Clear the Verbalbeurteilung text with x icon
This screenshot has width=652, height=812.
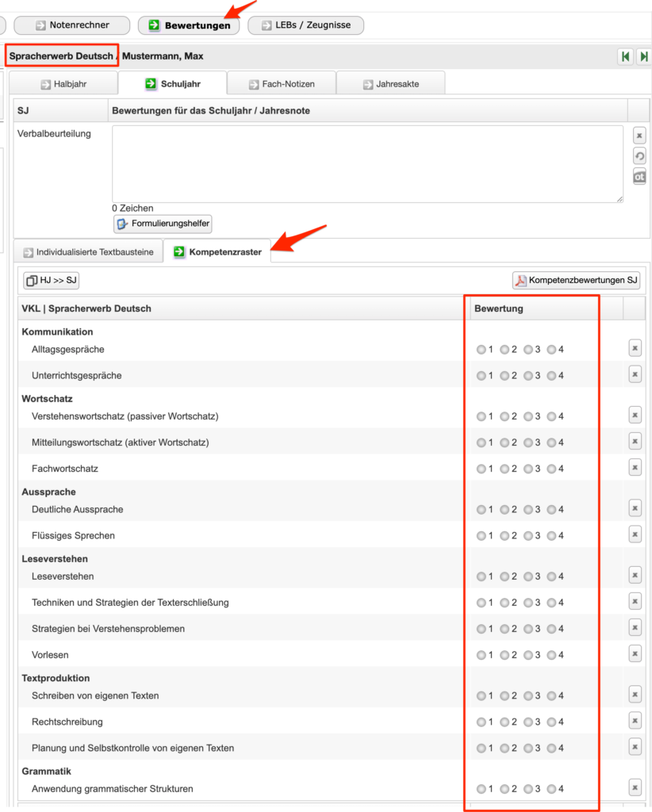tap(639, 136)
